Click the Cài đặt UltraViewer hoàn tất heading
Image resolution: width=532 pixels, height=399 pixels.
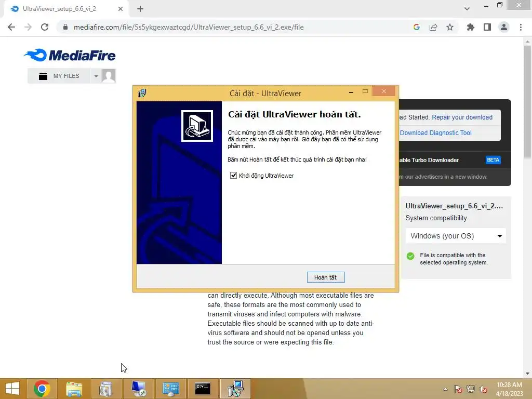pyautogui.click(x=295, y=114)
